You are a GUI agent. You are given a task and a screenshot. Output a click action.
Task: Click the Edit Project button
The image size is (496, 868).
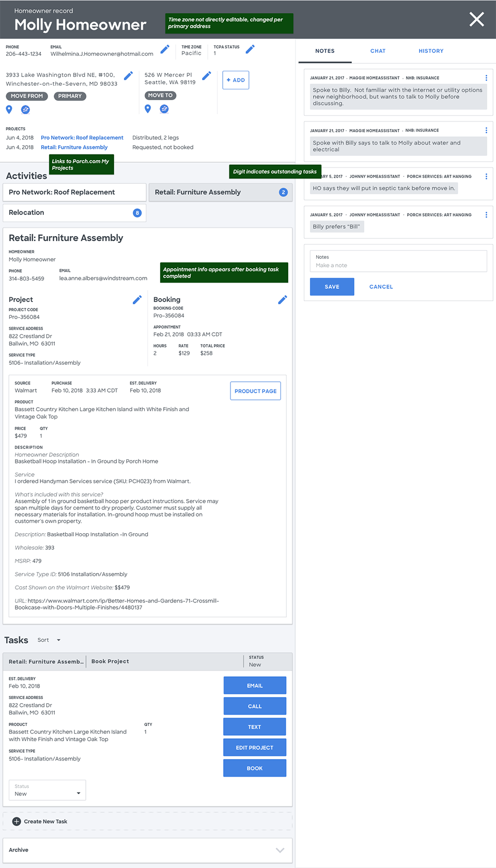pos(255,748)
